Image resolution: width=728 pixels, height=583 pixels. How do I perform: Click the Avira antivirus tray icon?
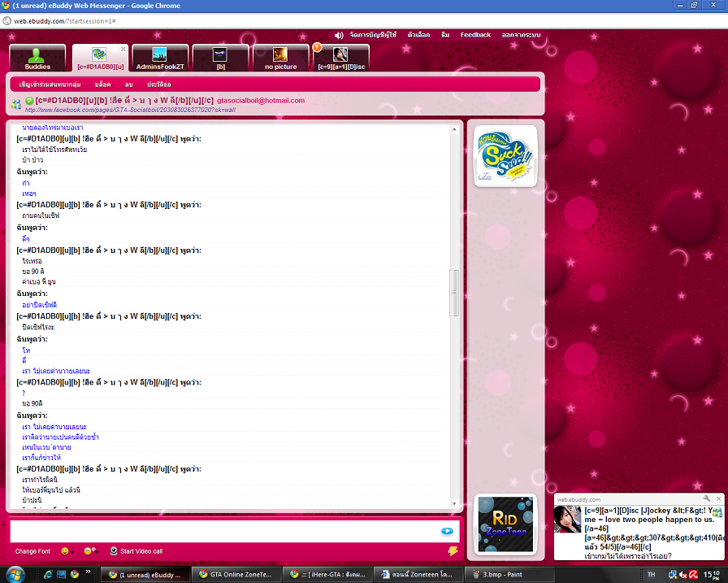pyautogui.click(x=693, y=575)
